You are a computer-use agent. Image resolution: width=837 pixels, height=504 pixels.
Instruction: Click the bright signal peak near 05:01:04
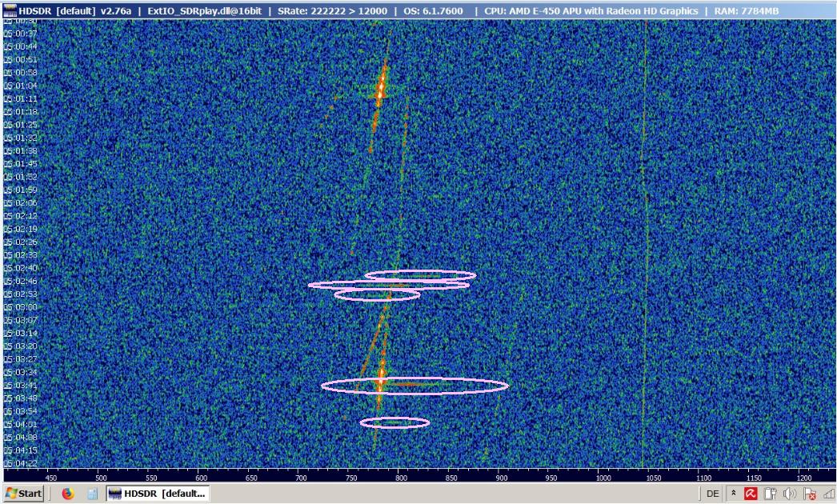382,86
